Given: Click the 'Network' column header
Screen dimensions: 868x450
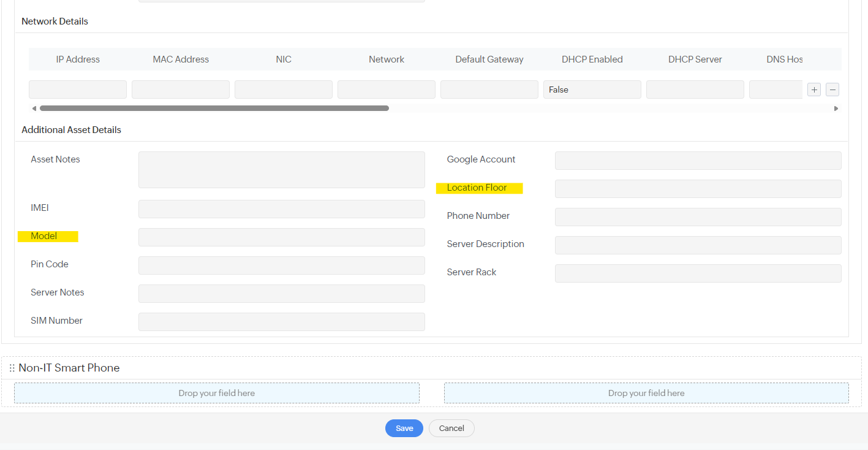Looking at the screenshot, I should coord(387,59).
